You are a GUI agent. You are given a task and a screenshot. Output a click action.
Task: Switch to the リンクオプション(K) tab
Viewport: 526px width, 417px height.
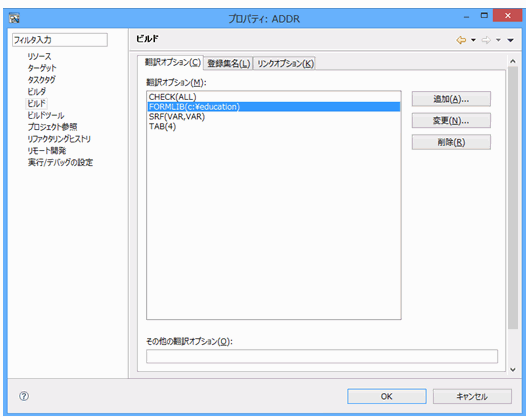click(285, 63)
